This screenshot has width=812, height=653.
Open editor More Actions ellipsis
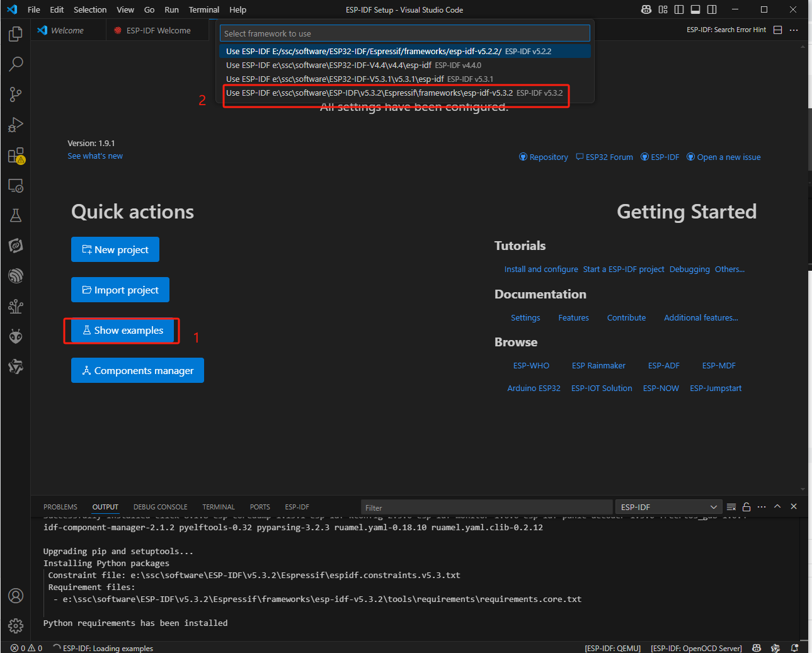(x=794, y=30)
